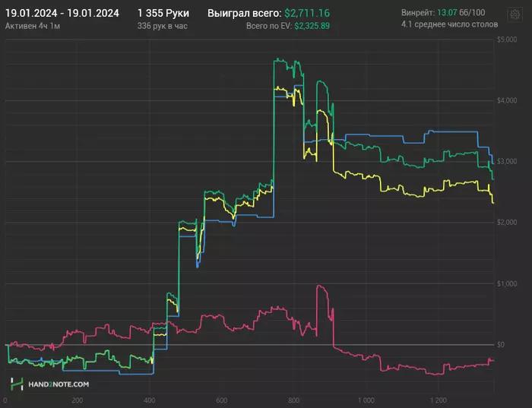
Task: Click the 800 x-axis label
Action: [294, 400]
